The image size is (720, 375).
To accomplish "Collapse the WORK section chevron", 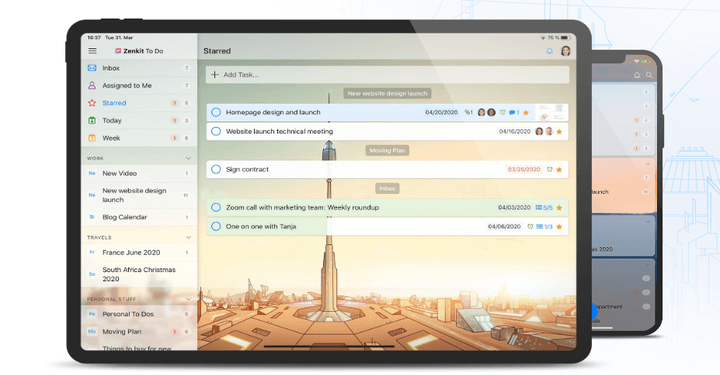I will tap(188, 158).
